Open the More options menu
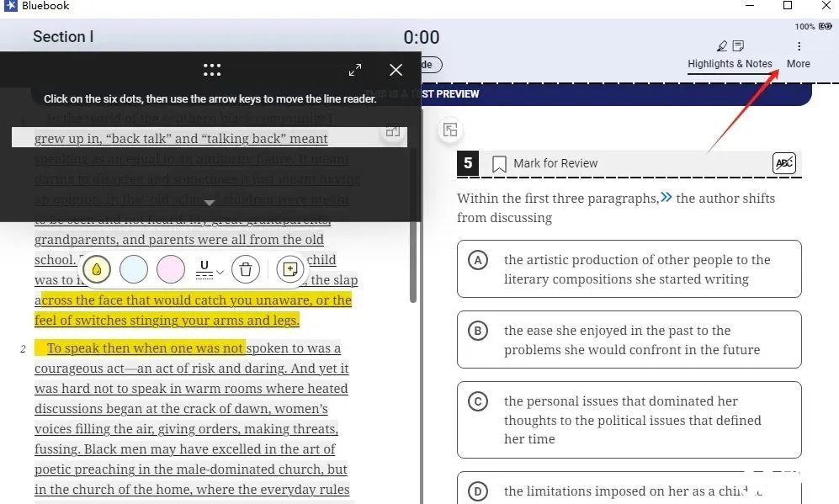 pos(799,55)
